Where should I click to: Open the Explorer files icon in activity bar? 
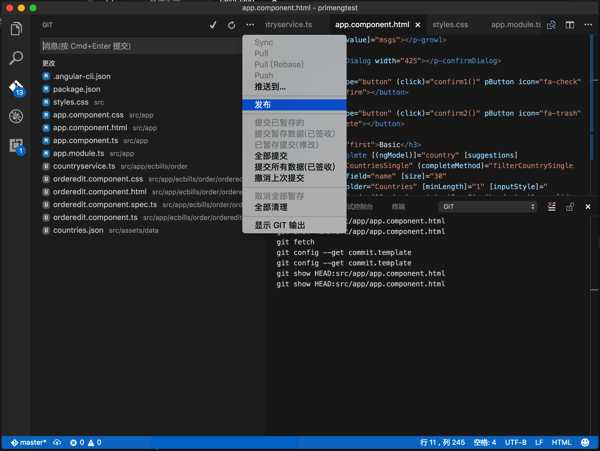point(16,29)
